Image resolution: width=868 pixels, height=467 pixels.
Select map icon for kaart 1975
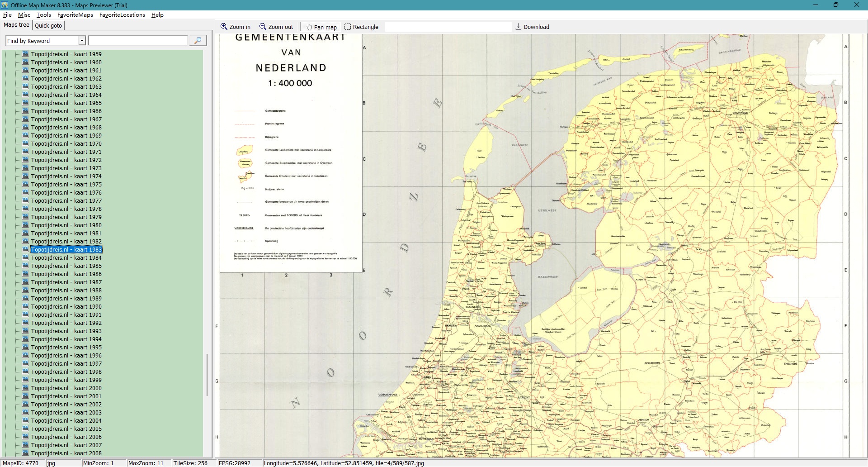pyautogui.click(x=25, y=184)
